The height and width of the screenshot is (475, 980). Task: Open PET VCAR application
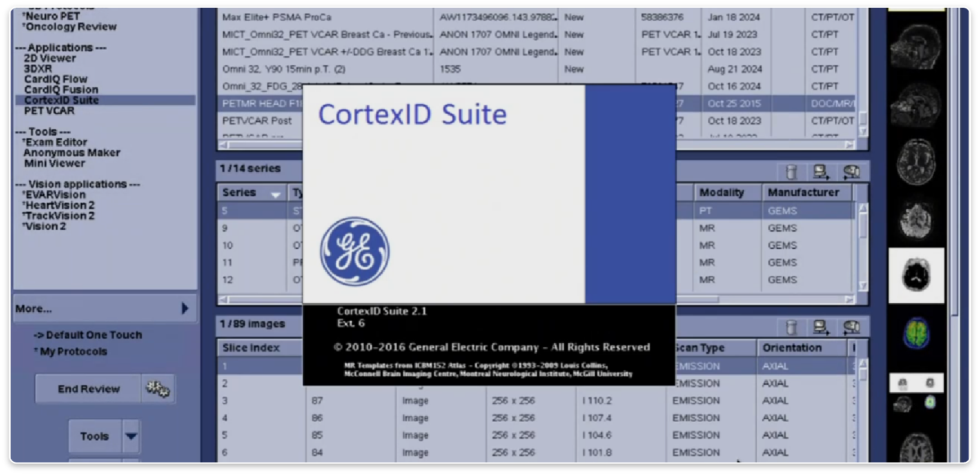[50, 111]
